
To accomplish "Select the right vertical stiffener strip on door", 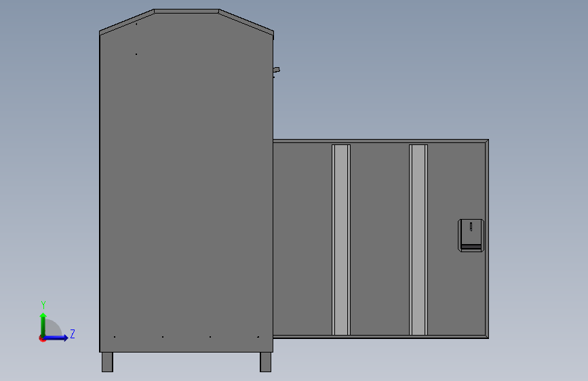I will coord(418,239).
